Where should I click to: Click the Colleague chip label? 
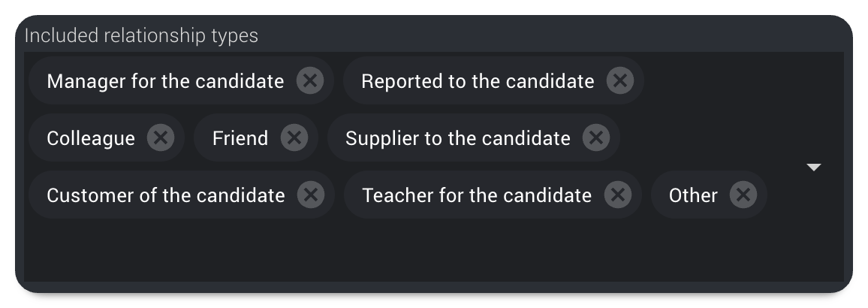[x=91, y=138]
